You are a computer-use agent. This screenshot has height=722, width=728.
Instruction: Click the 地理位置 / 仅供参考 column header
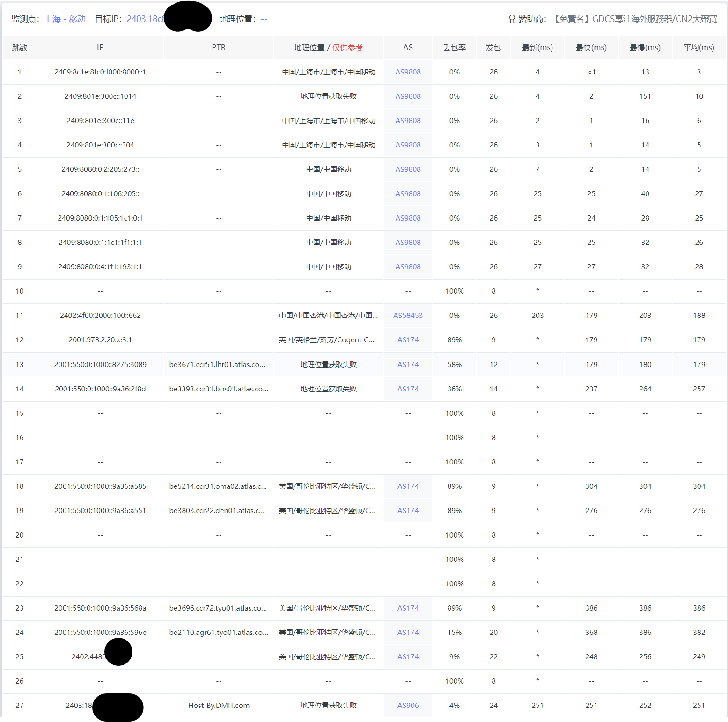click(x=328, y=48)
